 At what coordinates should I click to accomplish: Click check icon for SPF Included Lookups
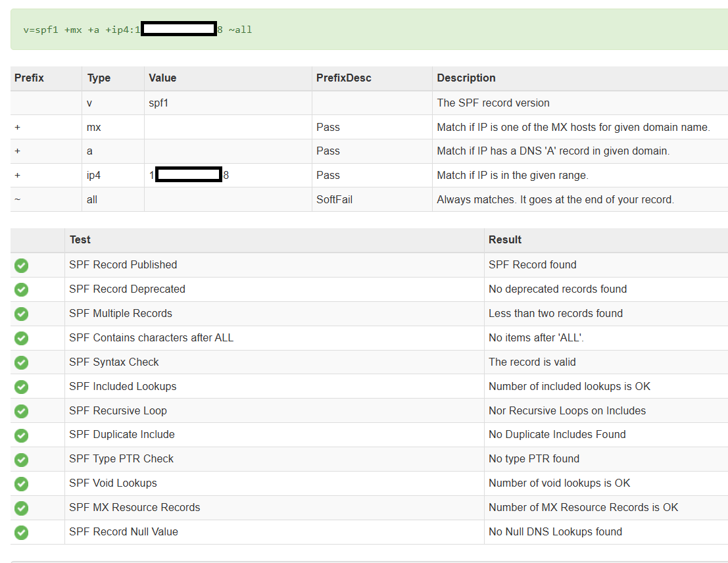click(x=21, y=387)
